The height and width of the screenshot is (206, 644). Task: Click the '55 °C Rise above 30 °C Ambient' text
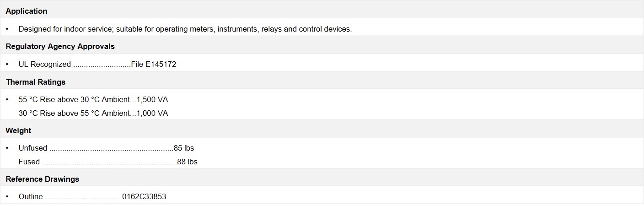pyautogui.click(x=75, y=99)
